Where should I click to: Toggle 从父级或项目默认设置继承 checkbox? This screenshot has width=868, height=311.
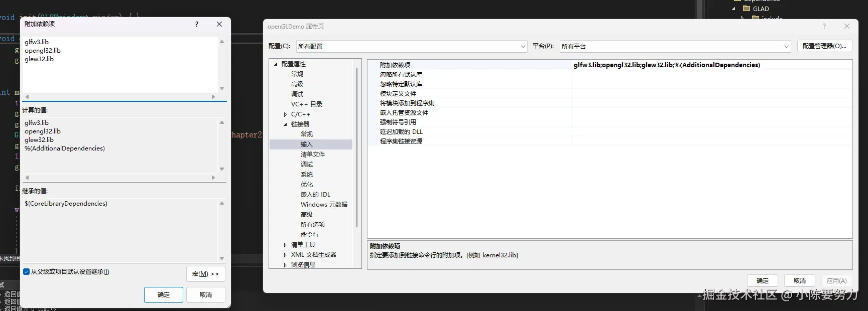(27, 272)
